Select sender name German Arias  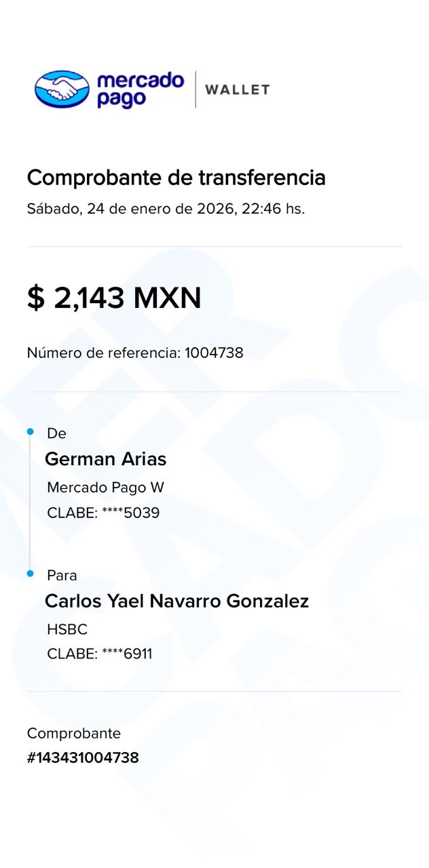[105, 459]
